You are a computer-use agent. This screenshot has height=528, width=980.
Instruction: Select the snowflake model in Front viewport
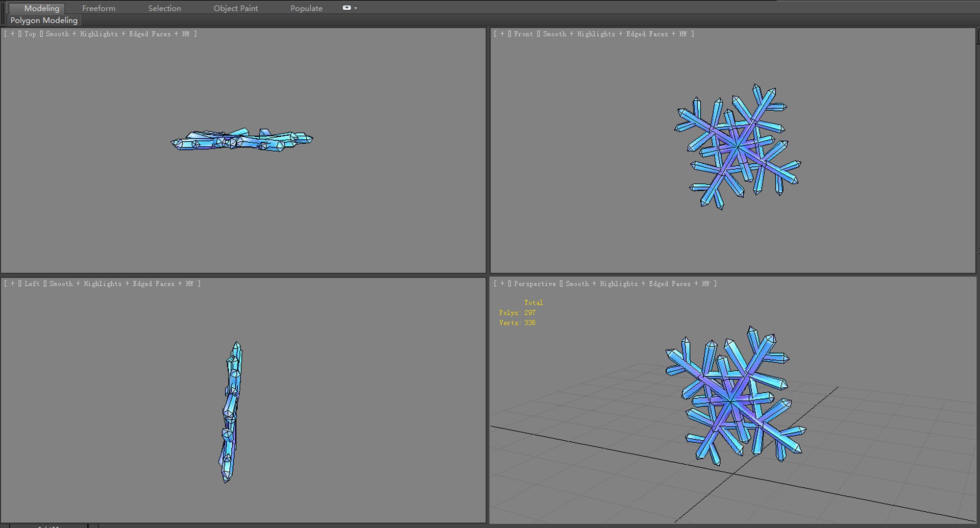point(738,147)
